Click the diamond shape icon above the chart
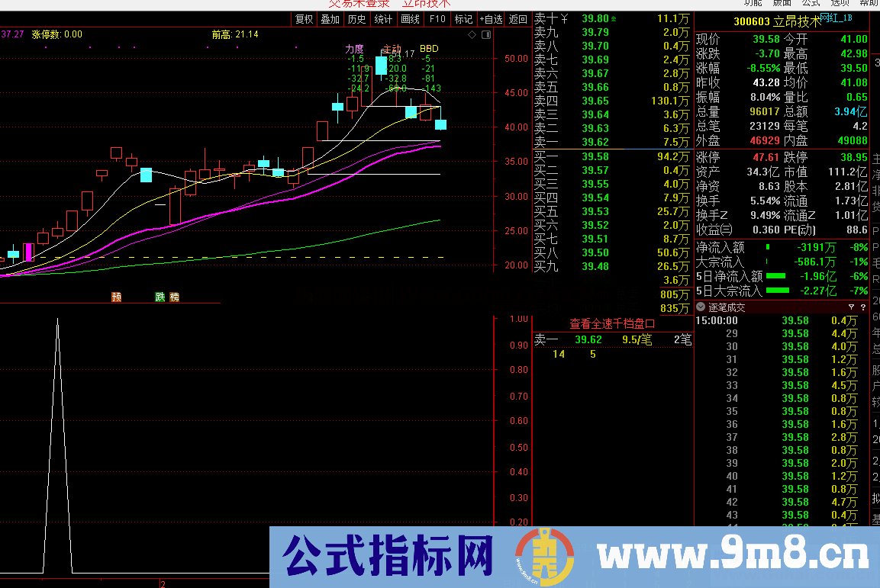 click(x=472, y=34)
